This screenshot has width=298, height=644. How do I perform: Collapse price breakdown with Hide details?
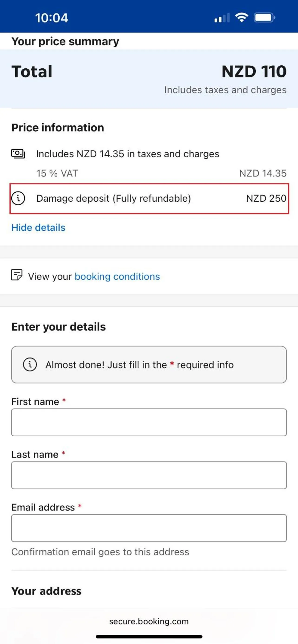38,227
